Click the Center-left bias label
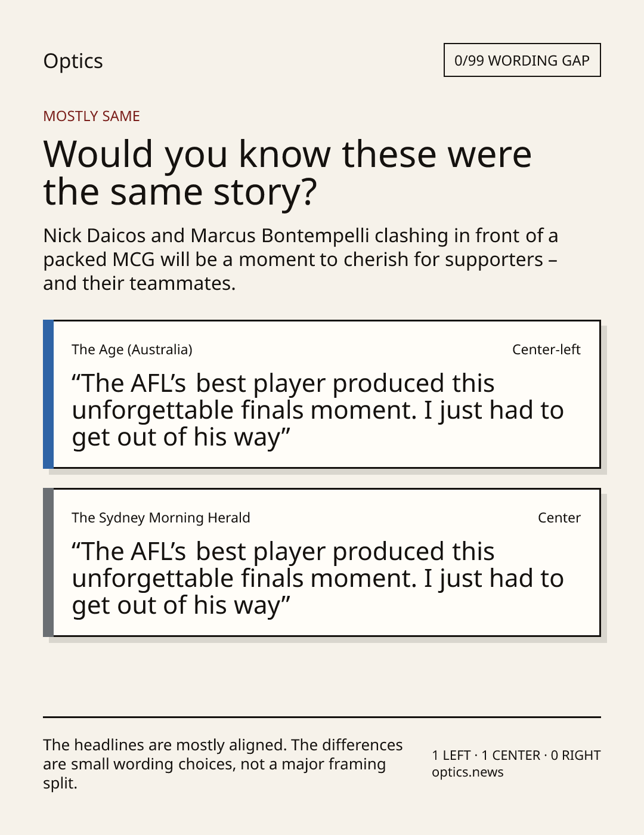644x835 pixels. (x=546, y=350)
